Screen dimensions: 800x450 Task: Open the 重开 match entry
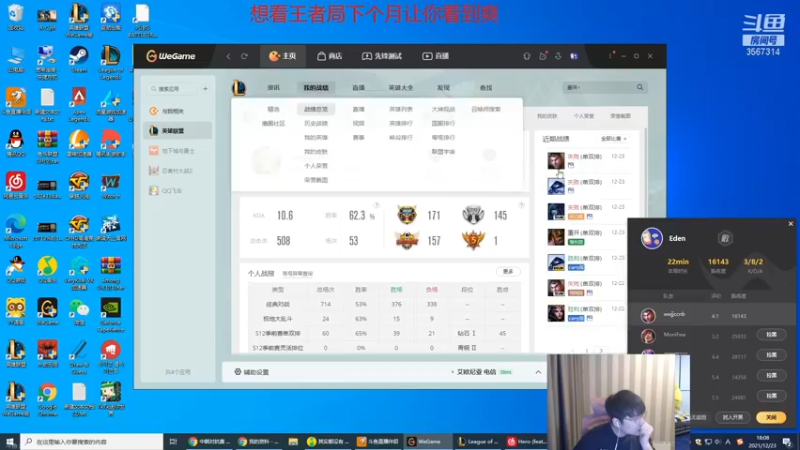click(x=586, y=237)
